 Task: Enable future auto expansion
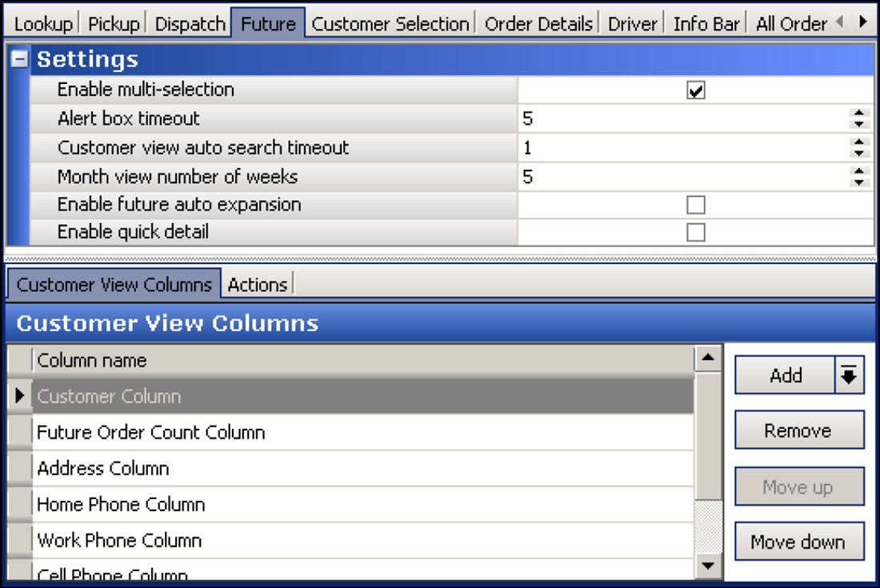coord(695,204)
